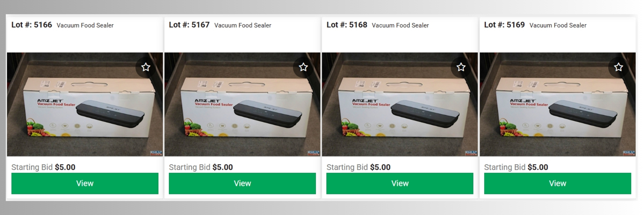Screen dimensions: 644x215
Task: Open the lot 5168 product photo
Action: pyautogui.click(x=400, y=104)
